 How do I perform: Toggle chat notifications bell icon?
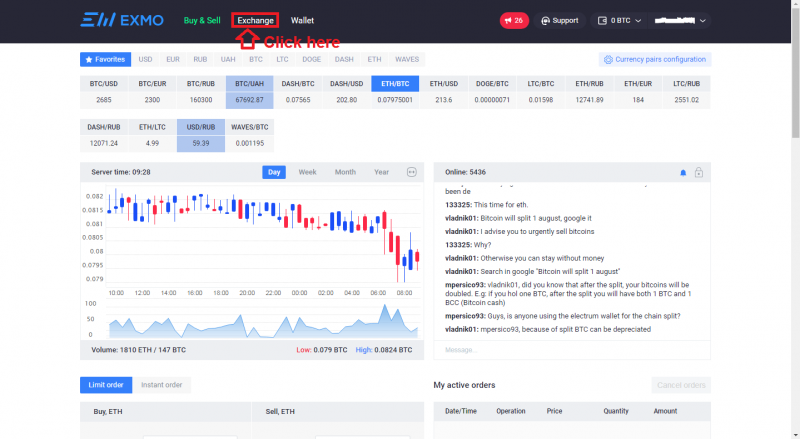(x=683, y=173)
